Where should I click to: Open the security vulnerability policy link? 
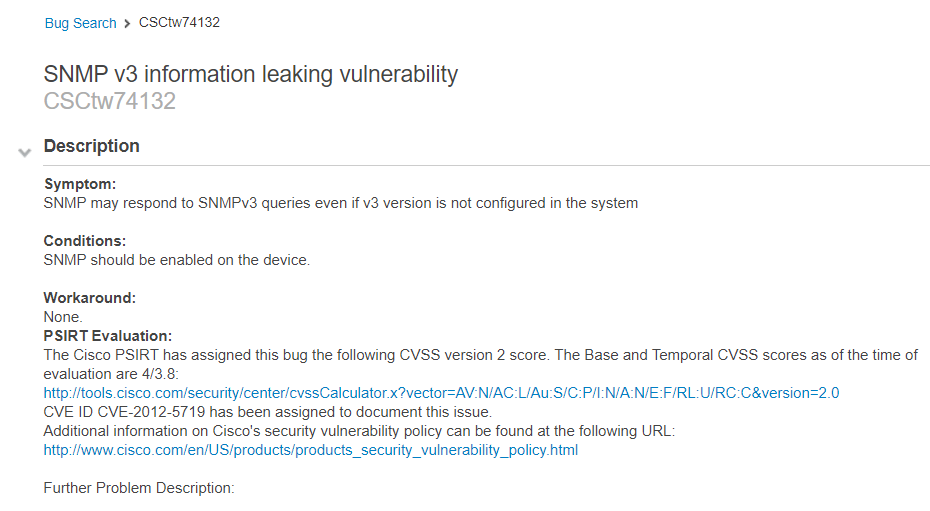point(310,450)
